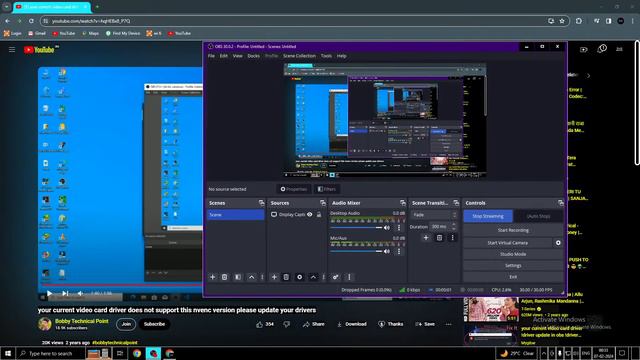Add a scene transition with plus icon
Viewport: 640px width, 360px height.
tap(426, 238)
